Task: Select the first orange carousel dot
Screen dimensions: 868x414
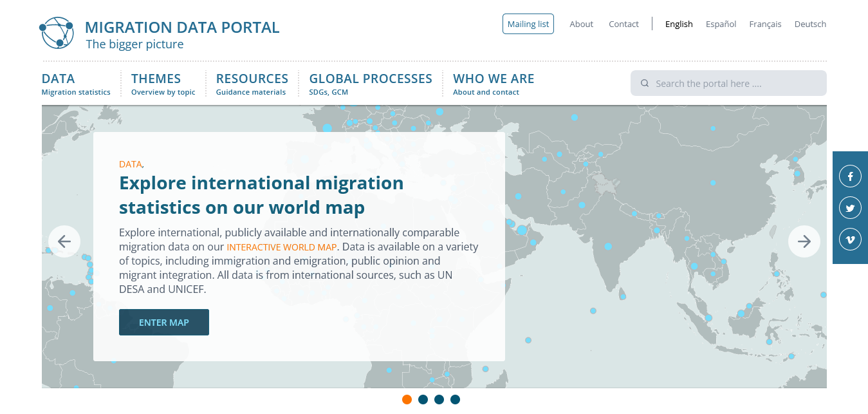Action: point(407,399)
